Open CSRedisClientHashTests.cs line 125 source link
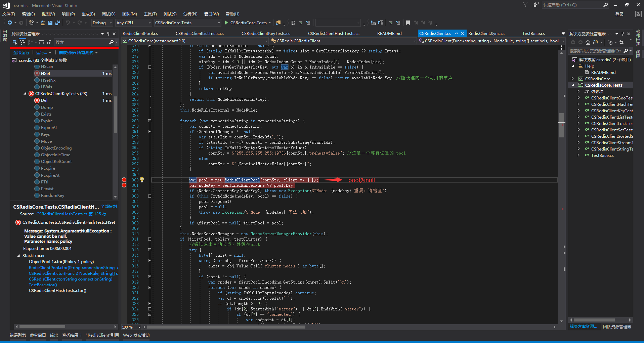644x343 pixels. (x=71, y=214)
